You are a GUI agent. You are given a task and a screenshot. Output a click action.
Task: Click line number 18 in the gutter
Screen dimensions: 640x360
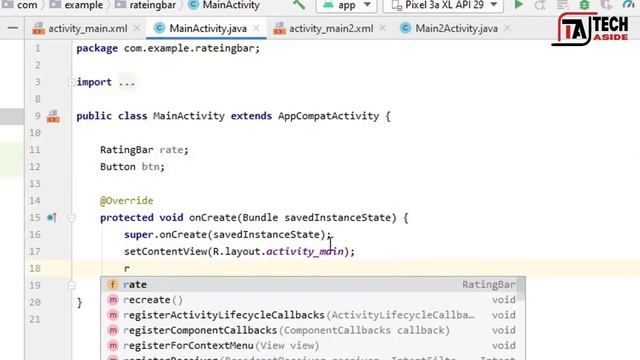coord(35,269)
